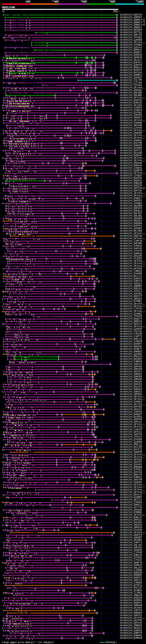Select label UniRef100_Q4A2B5

[131, 133]
